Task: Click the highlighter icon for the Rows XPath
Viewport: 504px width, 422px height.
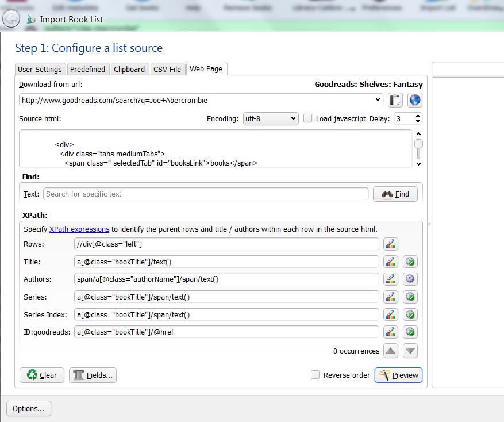Action: (x=390, y=244)
